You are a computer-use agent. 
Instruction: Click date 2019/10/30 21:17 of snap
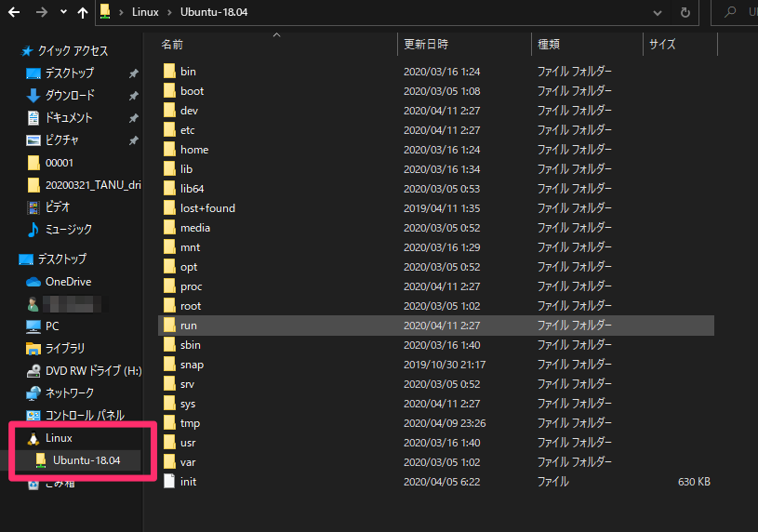(x=445, y=365)
